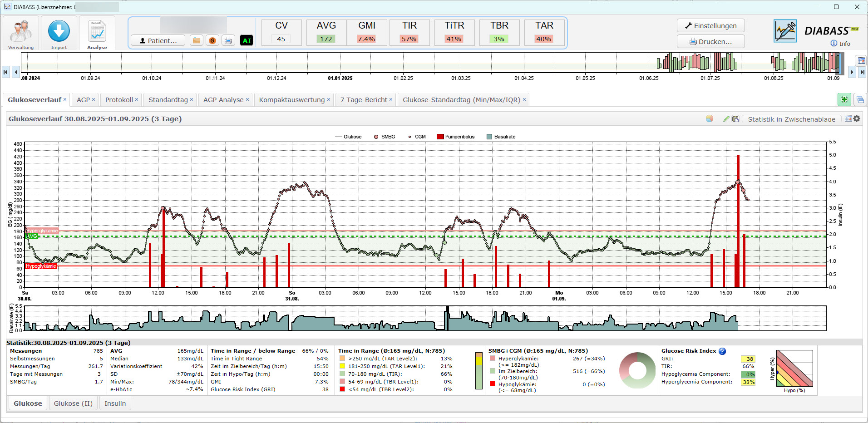Viewport: 868px width, 423px height.
Task: Add a new tab with green plus
Action: (x=844, y=99)
